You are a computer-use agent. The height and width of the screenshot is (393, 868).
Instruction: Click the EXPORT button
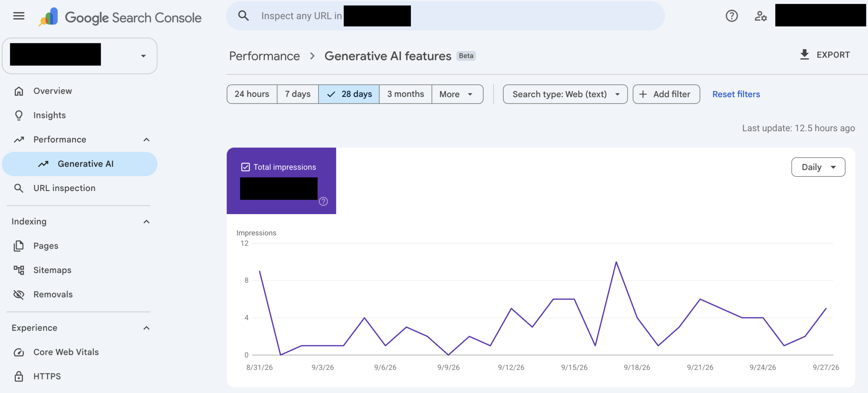pos(825,55)
